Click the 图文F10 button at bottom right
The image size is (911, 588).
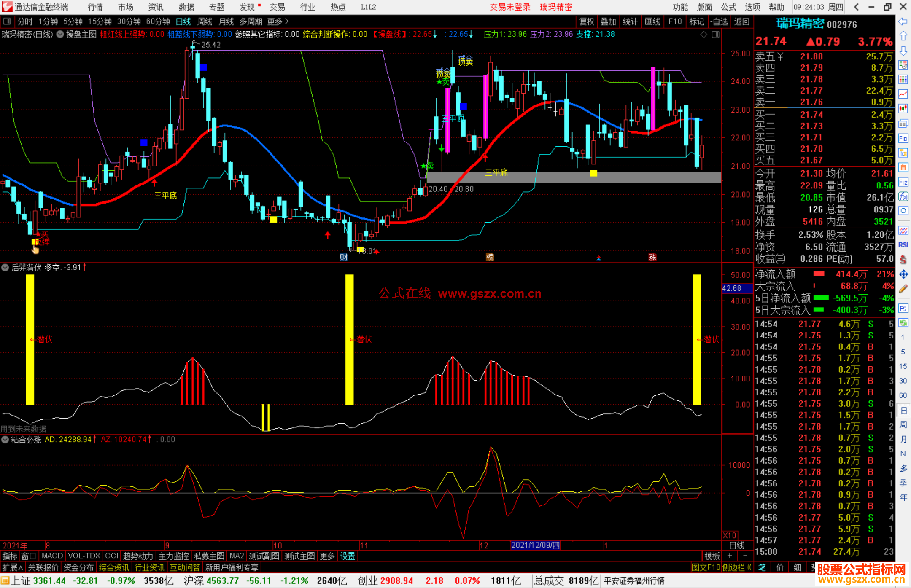[x=706, y=567]
